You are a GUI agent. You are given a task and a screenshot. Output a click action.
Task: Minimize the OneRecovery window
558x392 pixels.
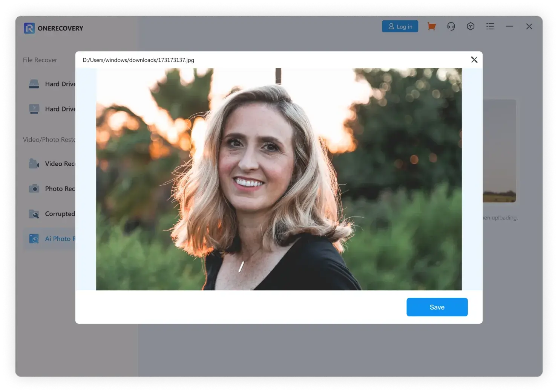click(509, 26)
